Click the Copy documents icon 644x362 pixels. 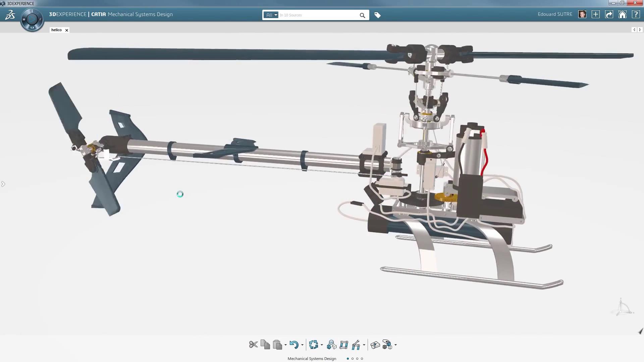click(x=265, y=345)
